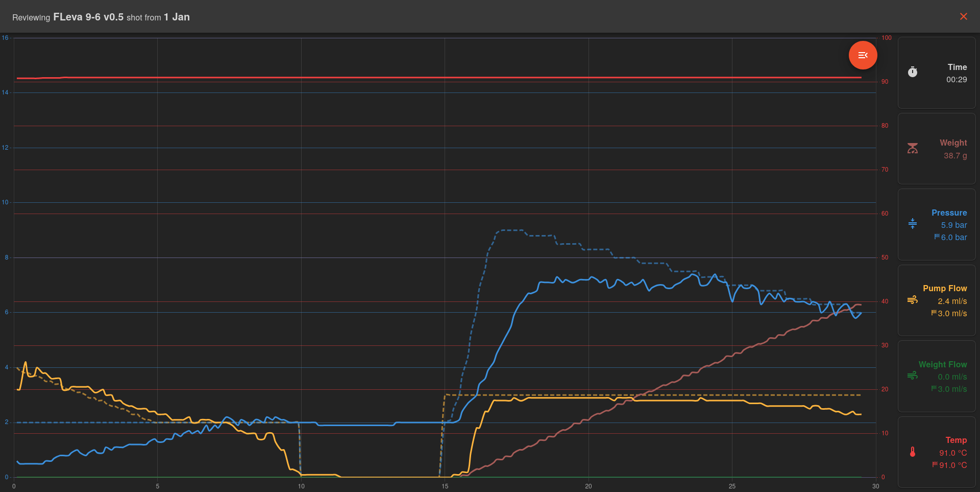The height and width of the screenshot is (492, 980).
Task: Click the Weight scale icon
Action: coord(913,148)
